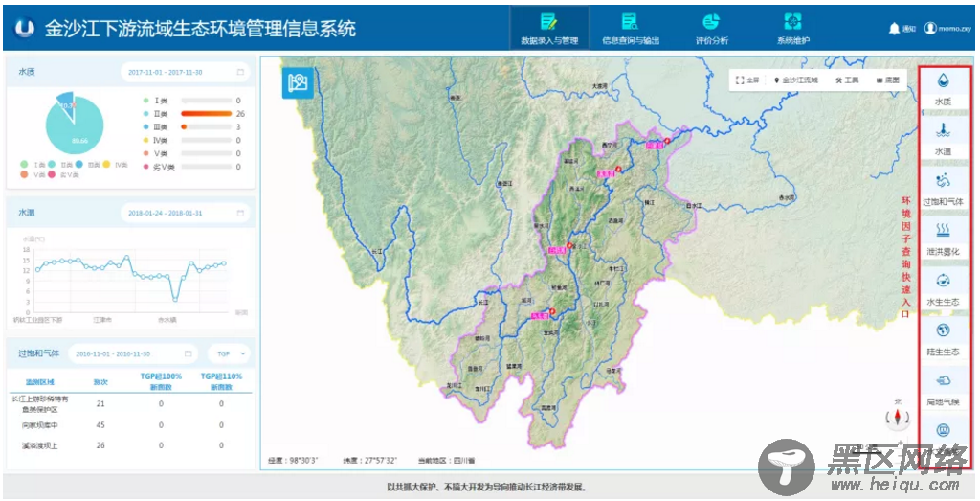The height and width of the screenshot is (501, 980).
Task: Toggle the Ⅱ类 legend dot under pie chart
Action: (51, 165)
